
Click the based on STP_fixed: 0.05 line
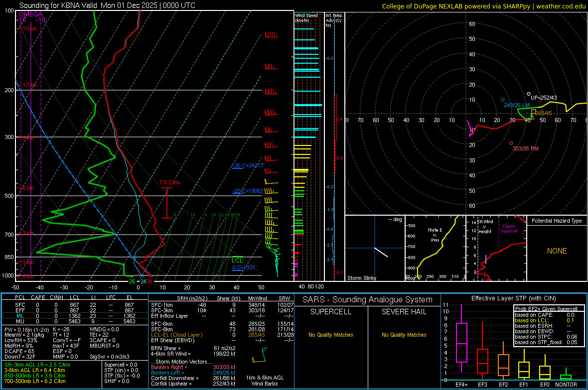click(546, 342)
